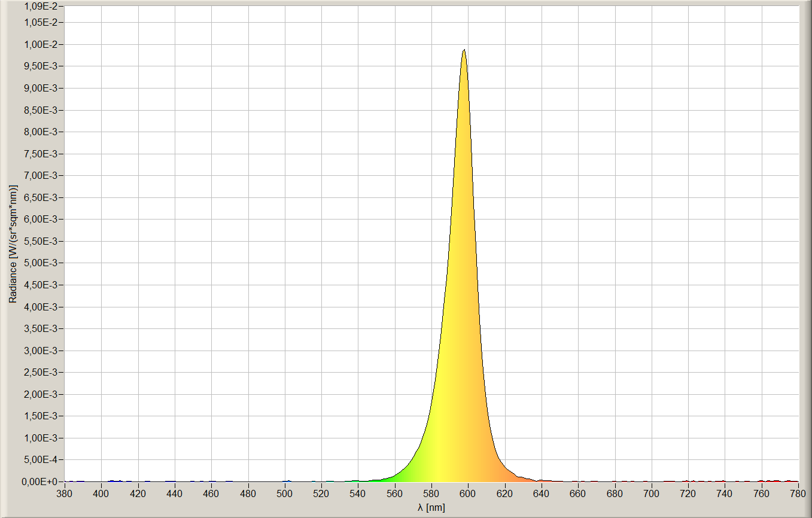Screen dimensions: 812x518
Task: Select the 780 maximum x-axis value
Action: coord(798,493)
